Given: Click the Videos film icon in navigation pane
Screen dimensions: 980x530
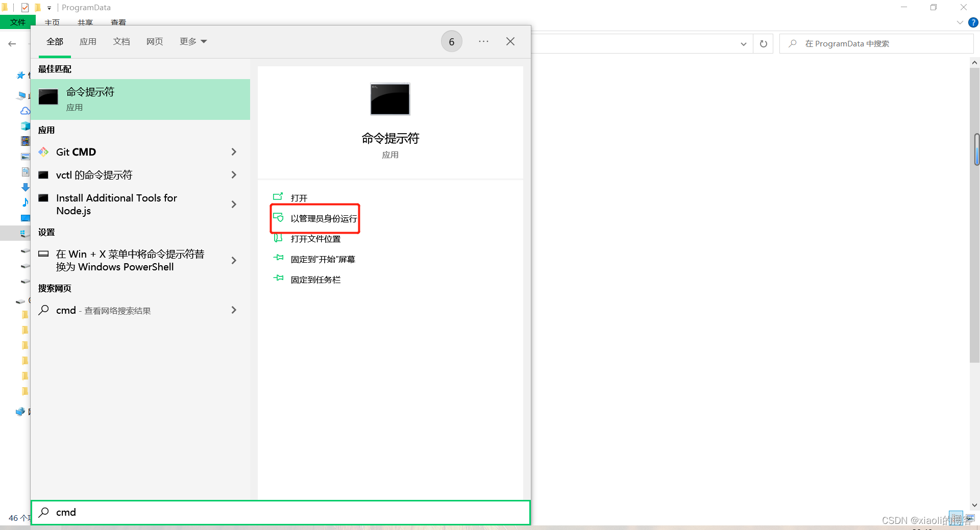Looking at the screenshot, I should point(25,141).
